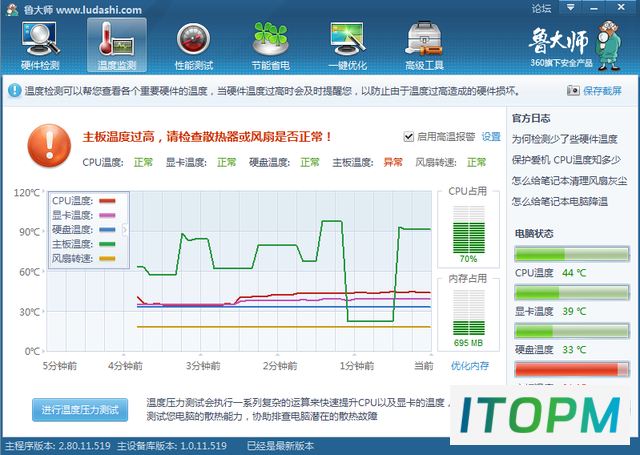Open the 设置 link for temperature alarm
The image size is (640, 455).
click(x=491, y=137)
